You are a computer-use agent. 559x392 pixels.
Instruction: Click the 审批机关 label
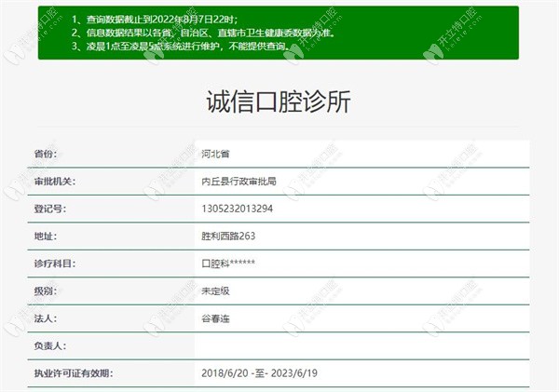(55, 182)
